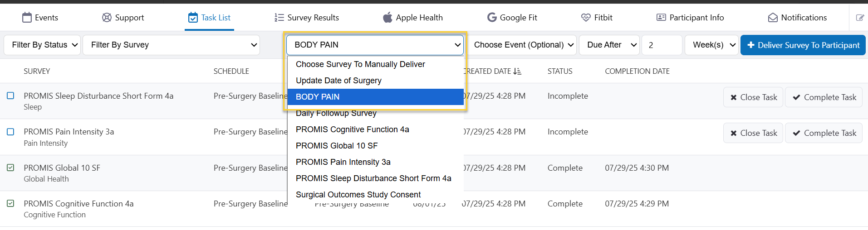Click the Apple Health logo icon
The image size is (868, 230).
pyautogui.click(x=387, y=18)
